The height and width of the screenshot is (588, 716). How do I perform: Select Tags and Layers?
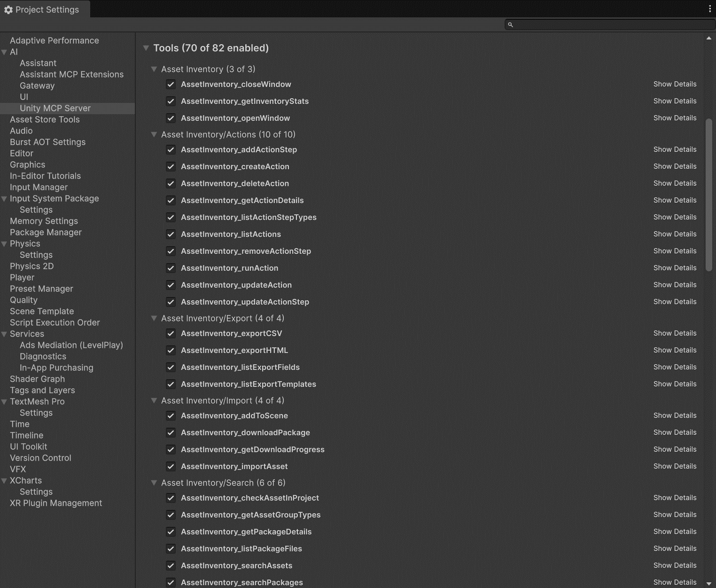(42, 390)
